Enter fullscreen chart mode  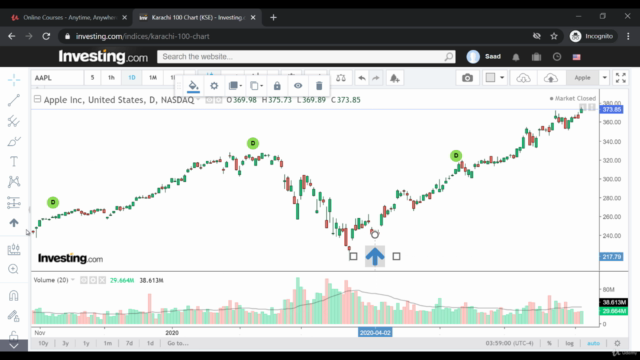pyautogui.click(x=620, y=78)
